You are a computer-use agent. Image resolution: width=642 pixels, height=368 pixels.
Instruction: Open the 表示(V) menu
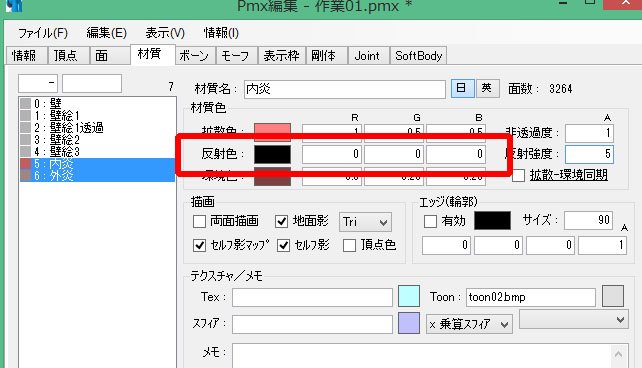click(165, 33)
